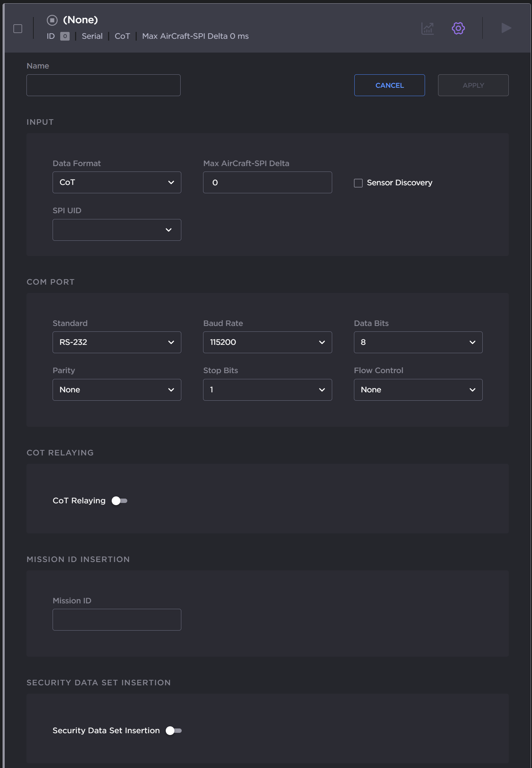Image resolution: width=532 pixels, height=768 pixels.
Task: Click the Apply button
Action: (473, 85)
